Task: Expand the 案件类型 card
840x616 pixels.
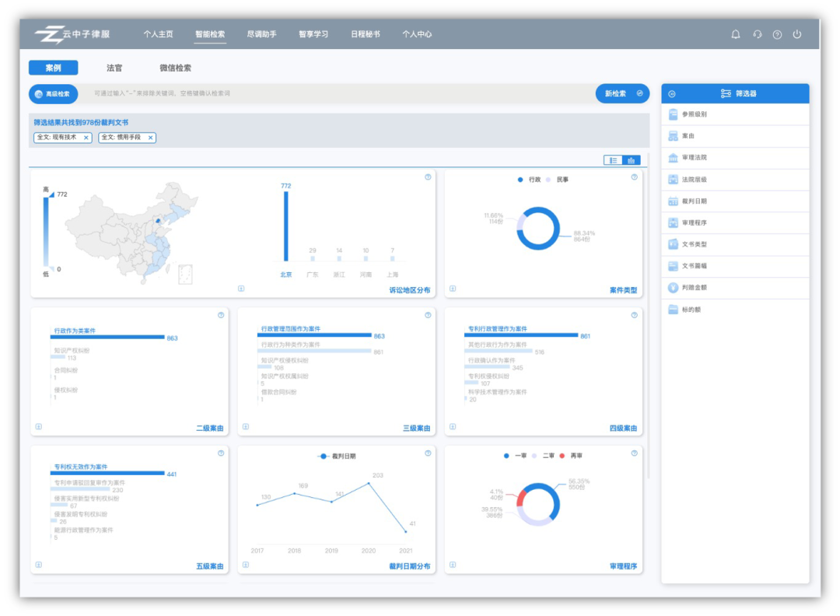Action: point(453,289)
